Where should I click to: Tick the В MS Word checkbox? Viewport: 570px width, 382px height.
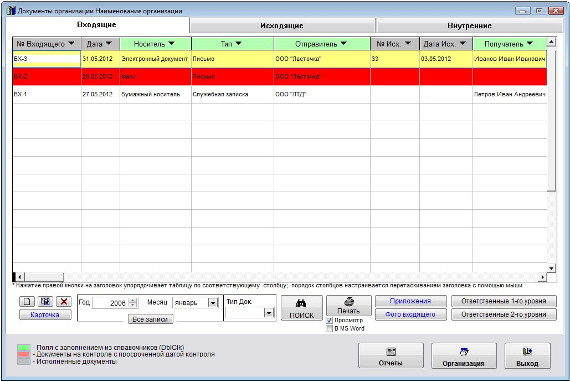click(x=330, y=329)
